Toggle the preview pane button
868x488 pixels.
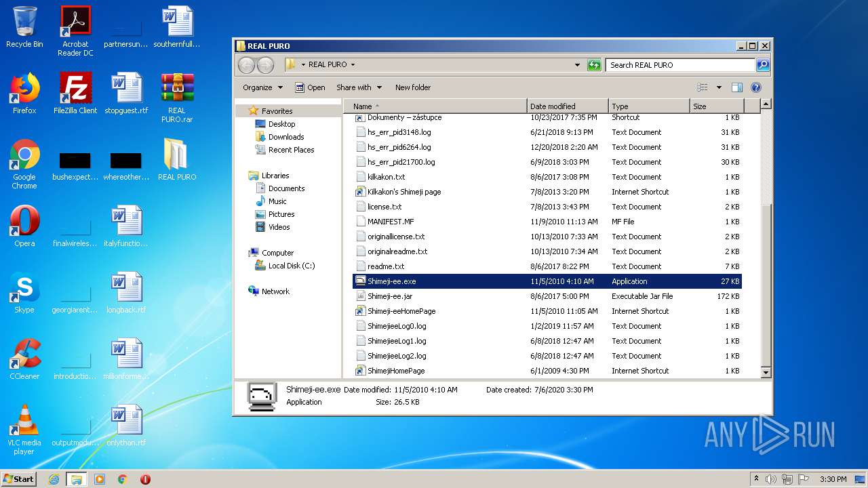737,87
